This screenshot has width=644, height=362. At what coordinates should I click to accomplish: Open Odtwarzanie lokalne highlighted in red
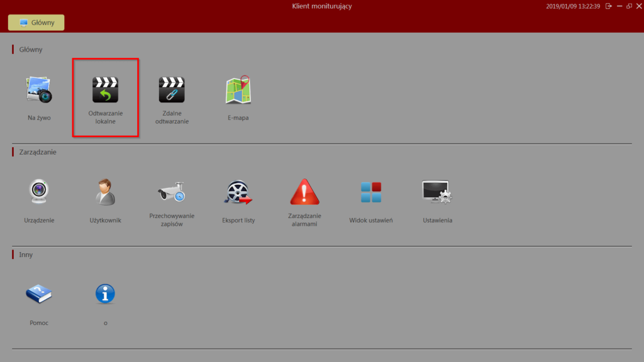pyautogui.click(x=106, y=90)
